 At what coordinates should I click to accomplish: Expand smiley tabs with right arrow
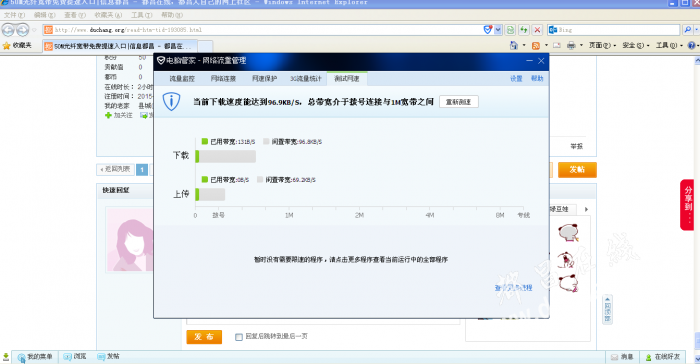pyautogui.click(x=586, y=209)
